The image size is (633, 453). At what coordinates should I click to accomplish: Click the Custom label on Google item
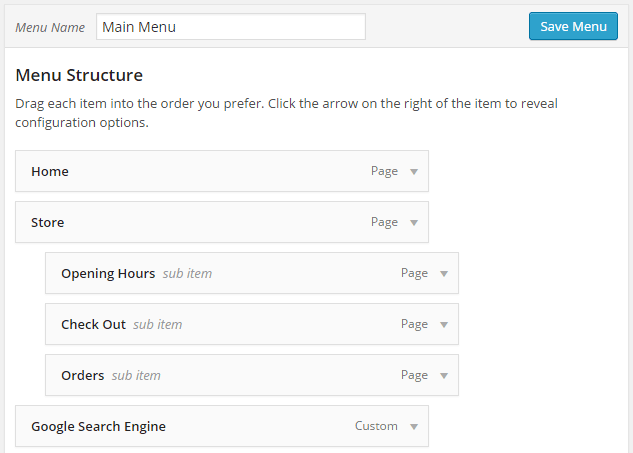376,426
